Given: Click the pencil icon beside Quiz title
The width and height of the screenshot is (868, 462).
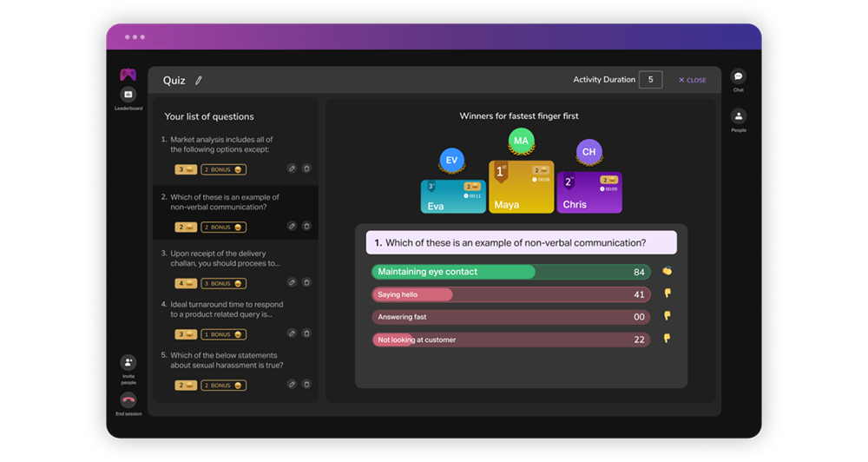Looking at the screenshot, I should (199, 81).
